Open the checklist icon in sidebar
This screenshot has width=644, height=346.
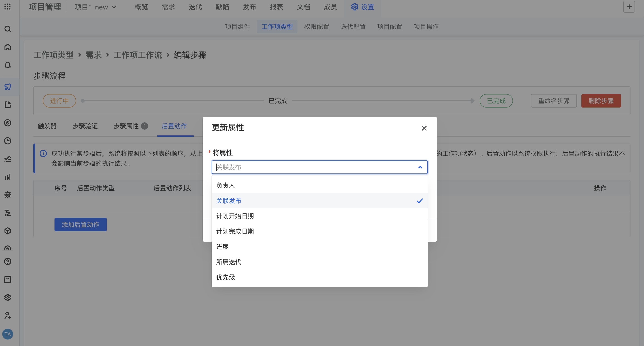tap(8, 159)
